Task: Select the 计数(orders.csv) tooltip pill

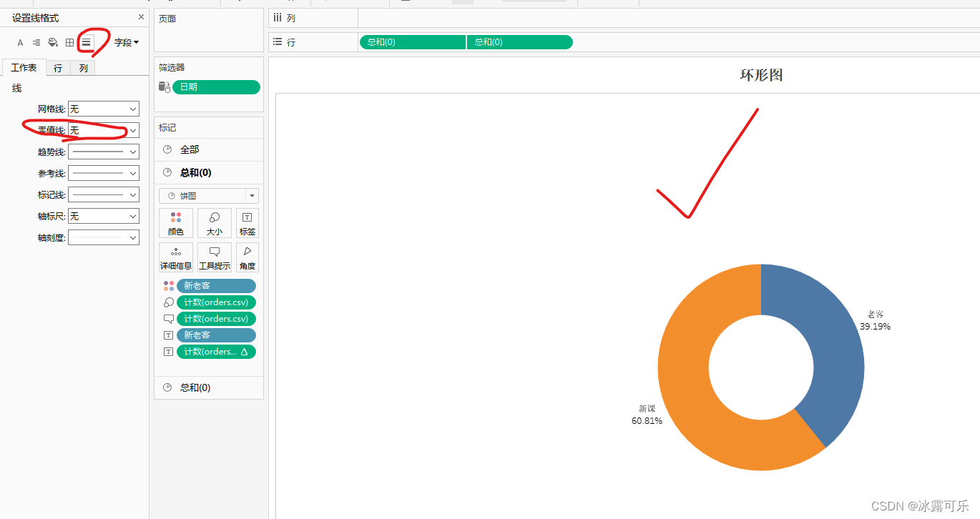Action: (216, 319)
